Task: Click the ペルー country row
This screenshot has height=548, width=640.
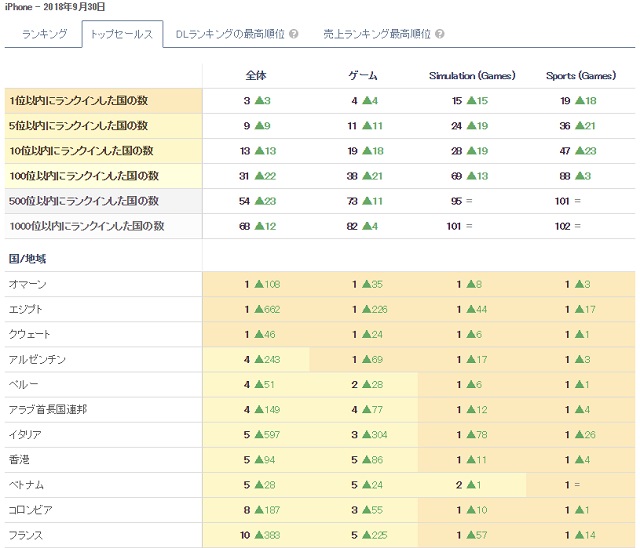Action: [320, 384]
